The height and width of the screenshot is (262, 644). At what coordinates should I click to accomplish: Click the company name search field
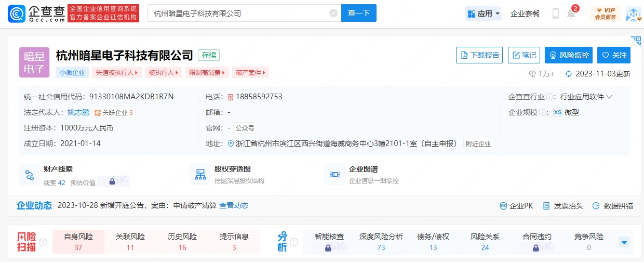pos(239,13)
